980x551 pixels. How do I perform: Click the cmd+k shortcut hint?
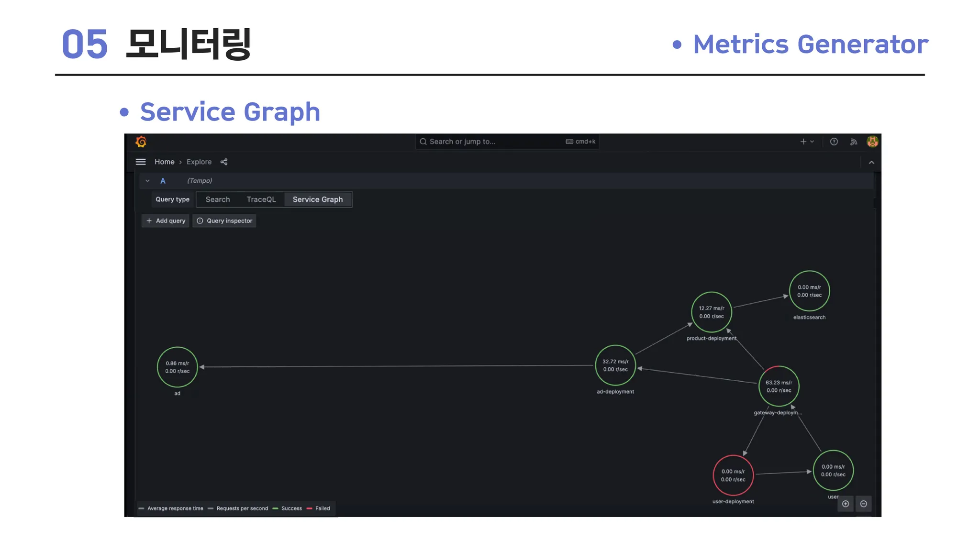[580, 142]
